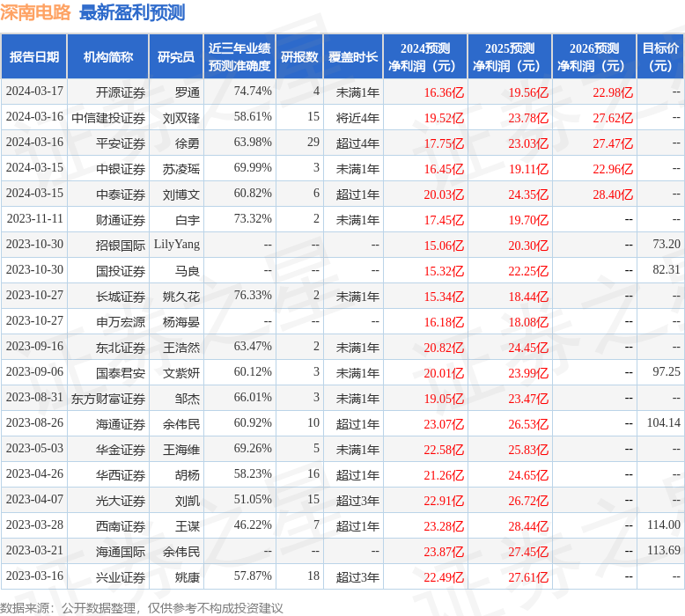Select the 中信建投证券 institution cell
685x616 pixels.
pos(108,118)
